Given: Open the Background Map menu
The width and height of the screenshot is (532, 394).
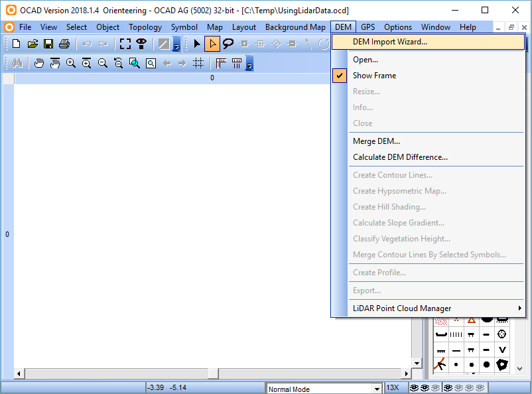Looking at the screenshot, I should tap(295, 27).
